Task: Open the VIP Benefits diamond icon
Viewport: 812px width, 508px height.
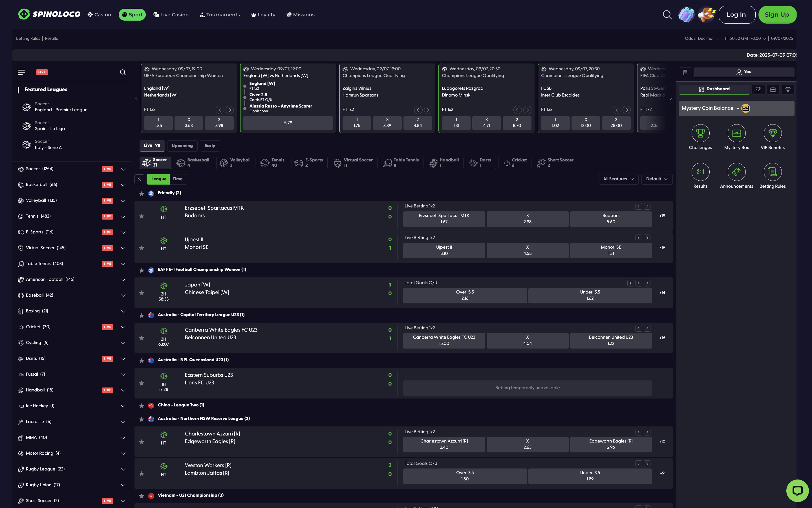Action: coord(773,133)
